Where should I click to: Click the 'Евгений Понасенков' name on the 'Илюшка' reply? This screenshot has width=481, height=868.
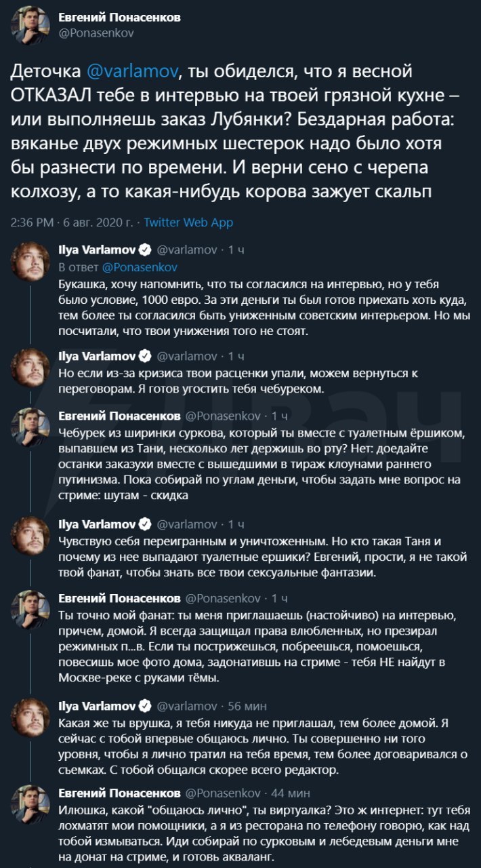click(x=119, y=793)
